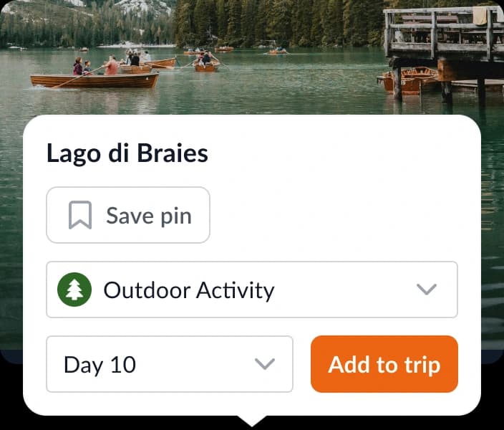Viewport: 504px width, 430px height.
Task: Click the popup's bottom pointer arrow
Action: (252, 421)
